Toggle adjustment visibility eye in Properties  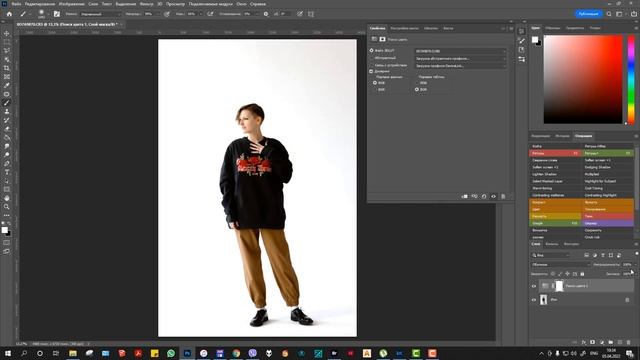click(493, 196)
